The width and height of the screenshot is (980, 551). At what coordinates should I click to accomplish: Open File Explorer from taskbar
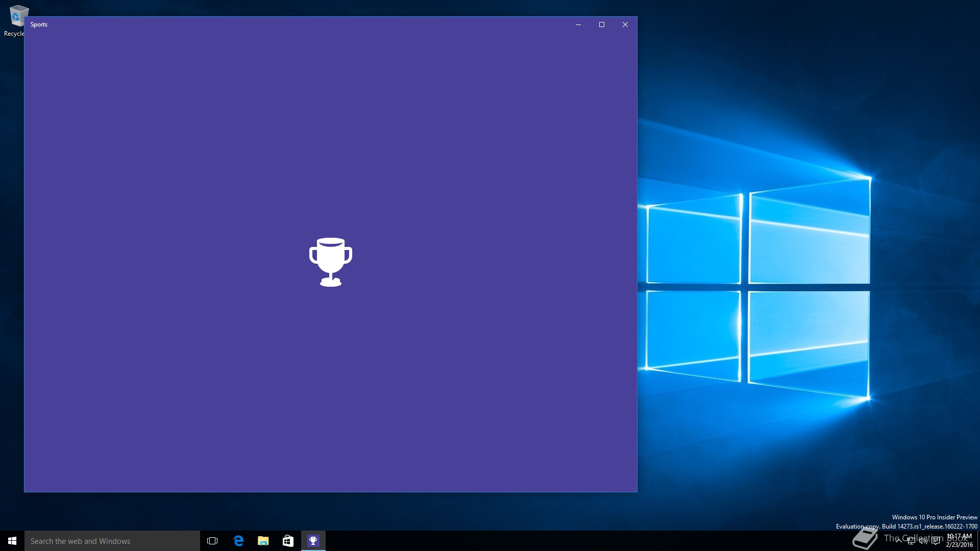(263, 541)
